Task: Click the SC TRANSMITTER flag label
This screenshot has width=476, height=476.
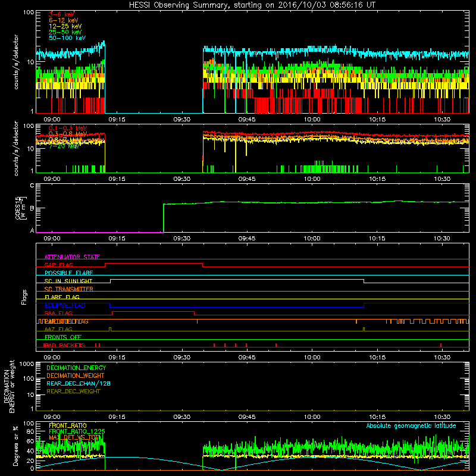Action: 68,289
